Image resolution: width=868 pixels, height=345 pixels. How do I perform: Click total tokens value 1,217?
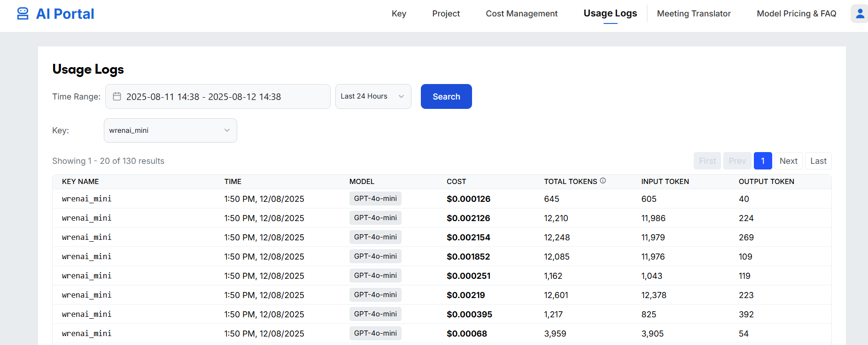coord(553,314)
